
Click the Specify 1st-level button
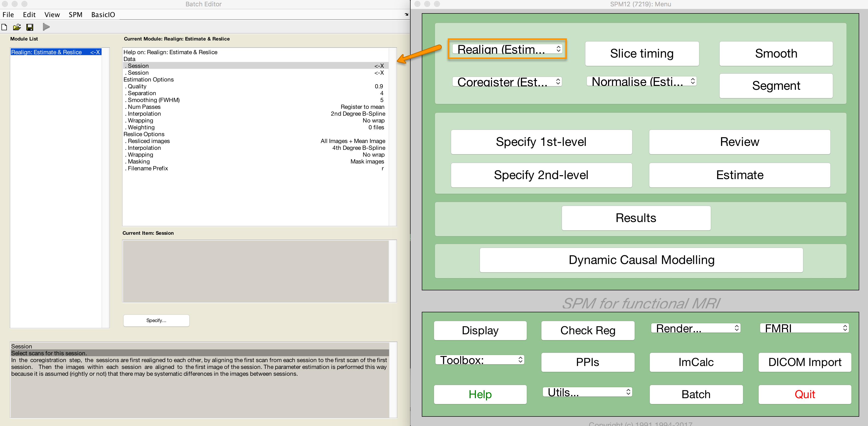pyautogui.click(x=541, y=142)
